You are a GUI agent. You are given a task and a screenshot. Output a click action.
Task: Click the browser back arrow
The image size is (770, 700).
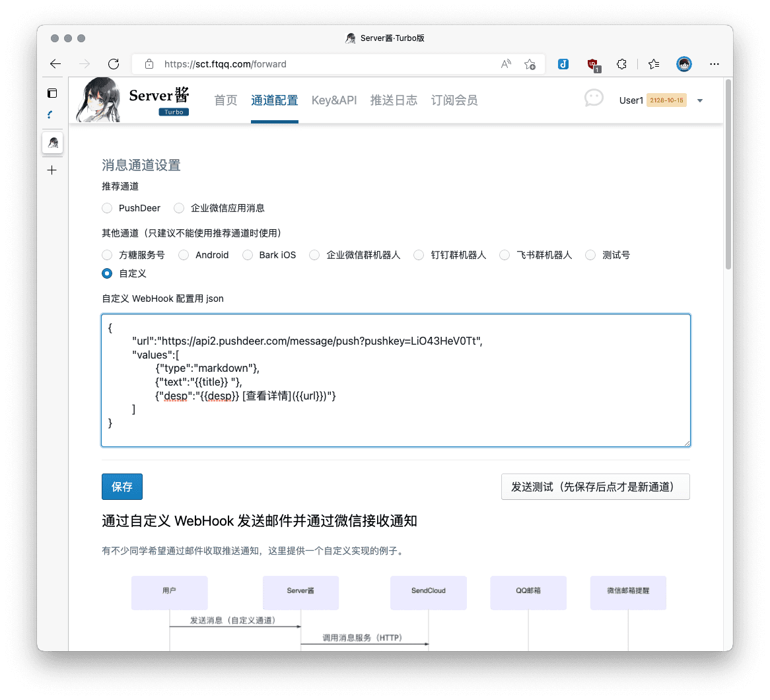coord(55,64)
